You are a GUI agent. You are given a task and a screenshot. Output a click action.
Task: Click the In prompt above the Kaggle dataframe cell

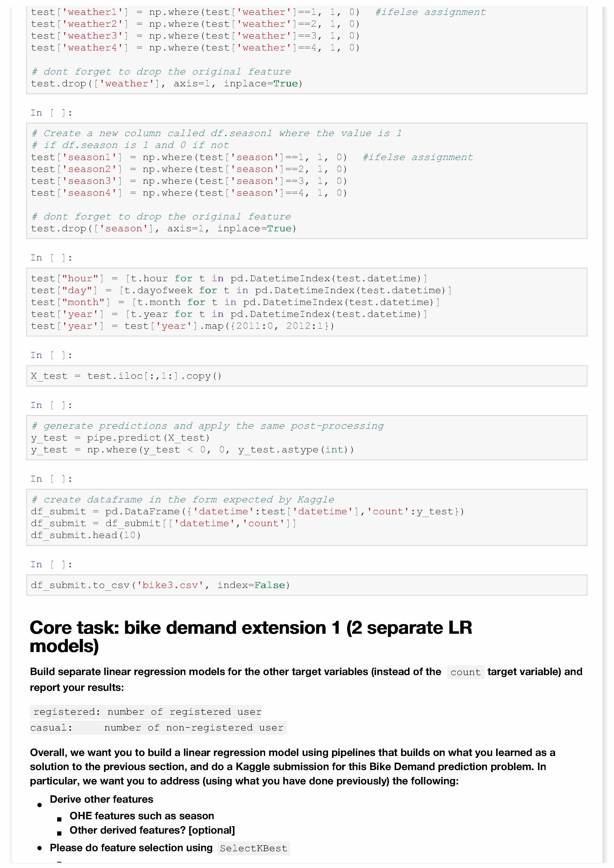(51, 479)
